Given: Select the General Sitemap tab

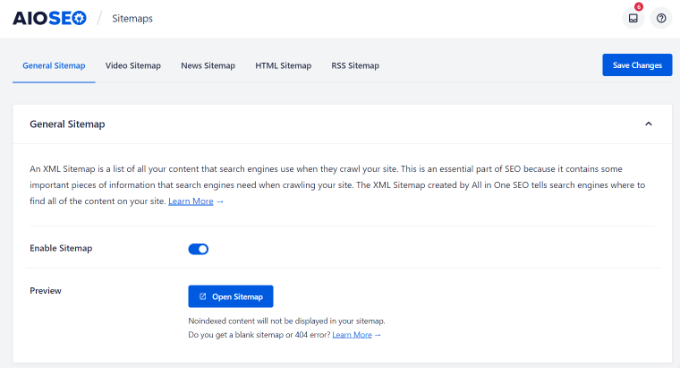Looking at the screenshot, I should pos(54,66).
